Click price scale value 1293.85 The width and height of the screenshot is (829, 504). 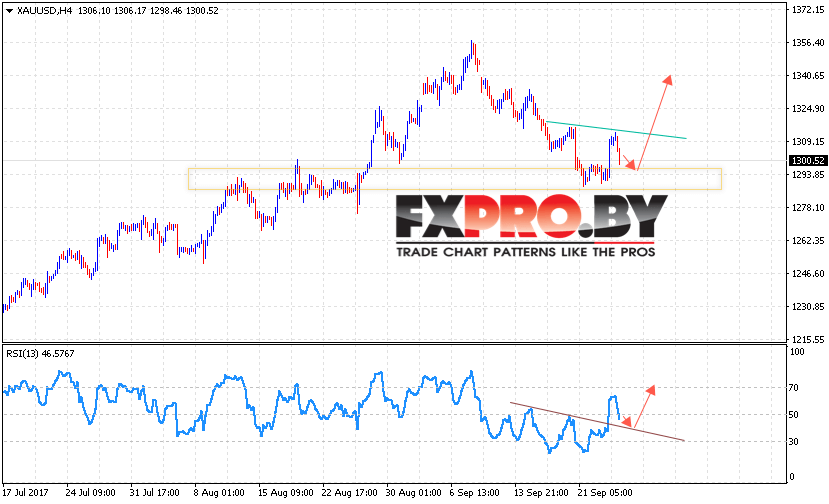click(x=808, y=175)
